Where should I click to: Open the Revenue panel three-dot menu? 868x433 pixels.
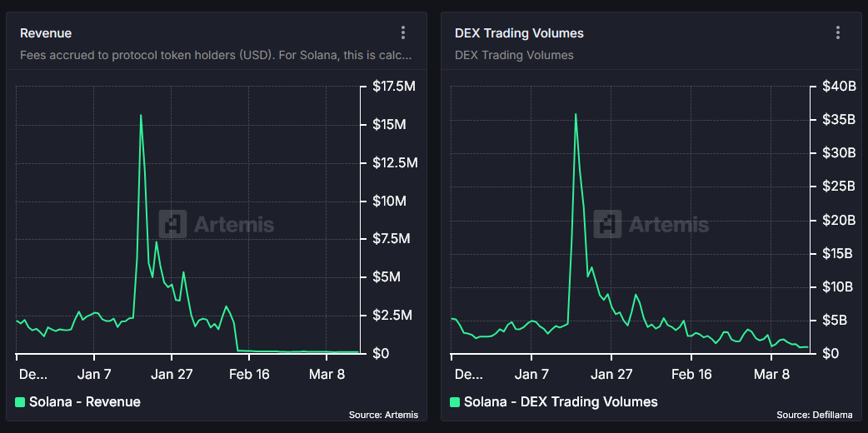point(403,32)
